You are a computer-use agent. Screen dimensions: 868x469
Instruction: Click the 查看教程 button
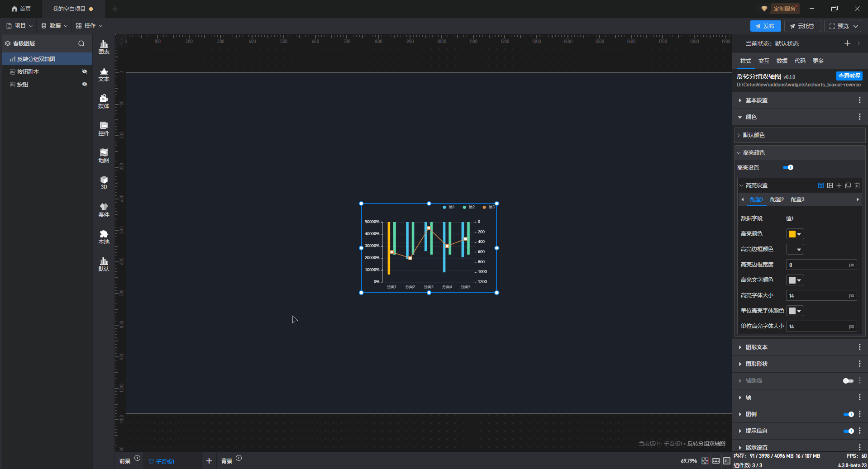[849, 76]
